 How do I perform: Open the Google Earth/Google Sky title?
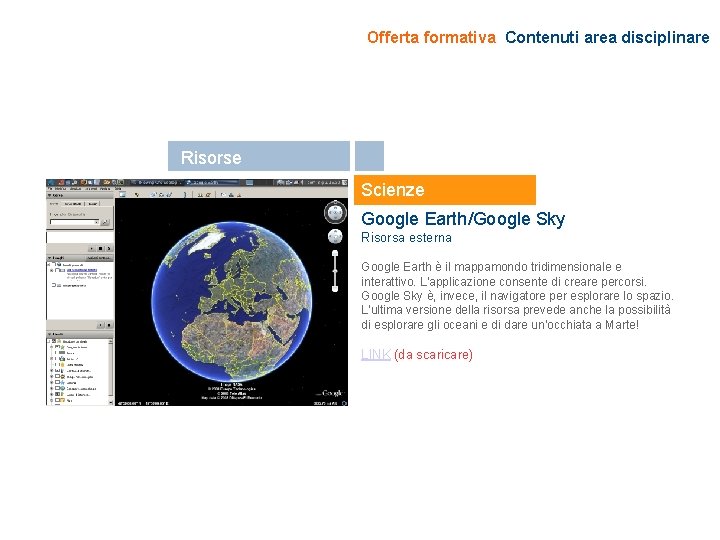point(463,219)
